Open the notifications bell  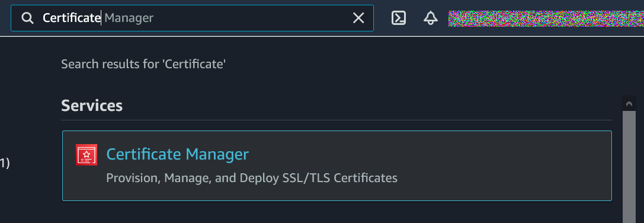(x=431, y=18)
